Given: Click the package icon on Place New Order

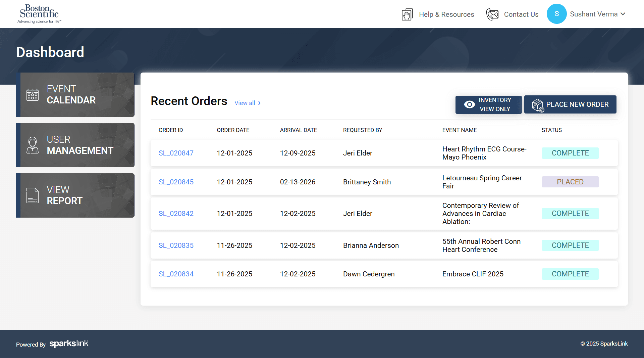Looking at the screenshot, I should [538, 104].
